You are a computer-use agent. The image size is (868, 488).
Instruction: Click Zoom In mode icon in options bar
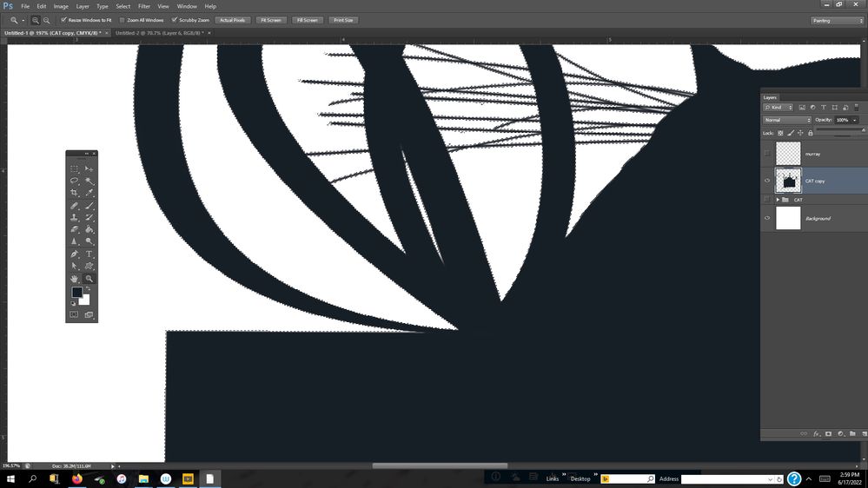tap(36, 21)
